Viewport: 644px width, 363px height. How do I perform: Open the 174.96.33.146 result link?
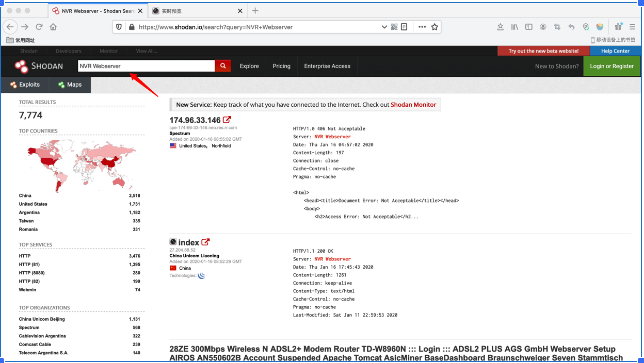(195, 120)
